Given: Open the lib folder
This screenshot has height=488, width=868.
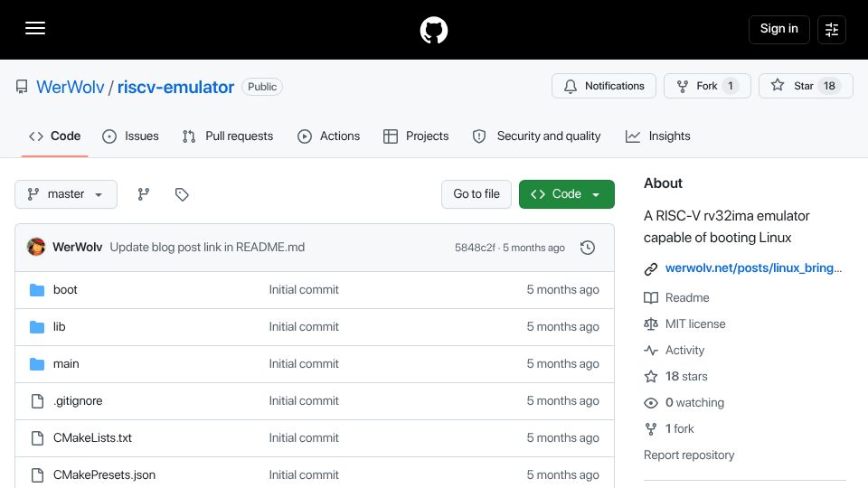Looking at the screenshot, I should click(60, 327).
